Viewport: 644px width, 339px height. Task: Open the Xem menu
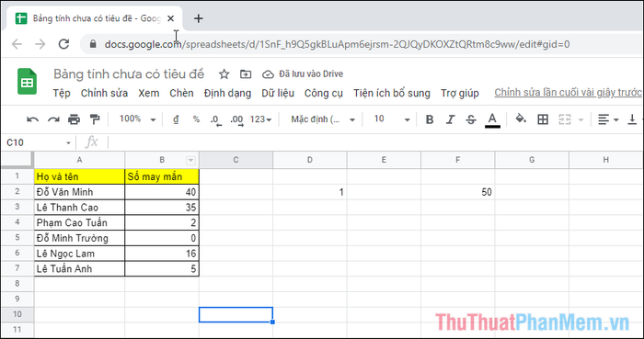pos(149,94)
